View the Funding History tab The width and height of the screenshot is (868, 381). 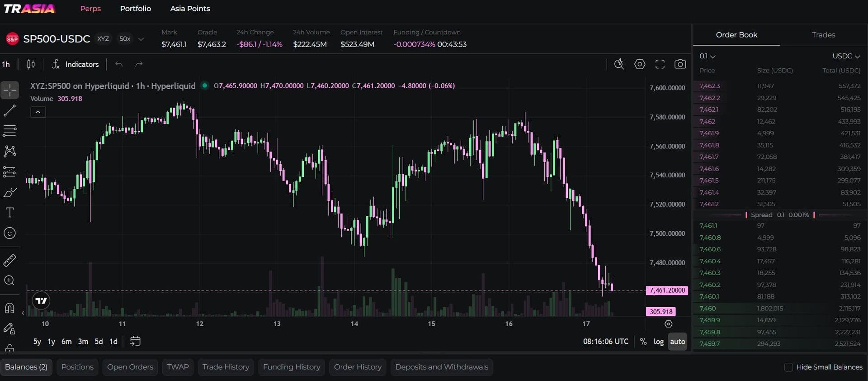292,367
